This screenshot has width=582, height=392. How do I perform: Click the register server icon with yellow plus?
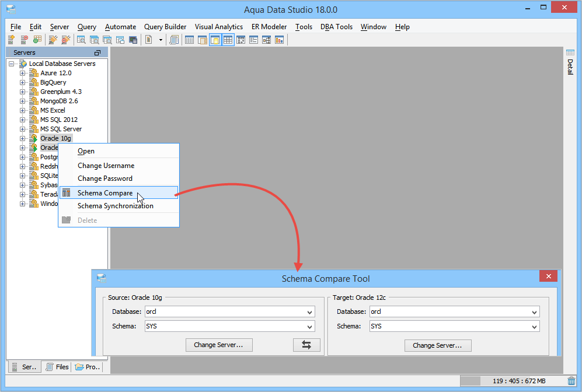[11, 40]
